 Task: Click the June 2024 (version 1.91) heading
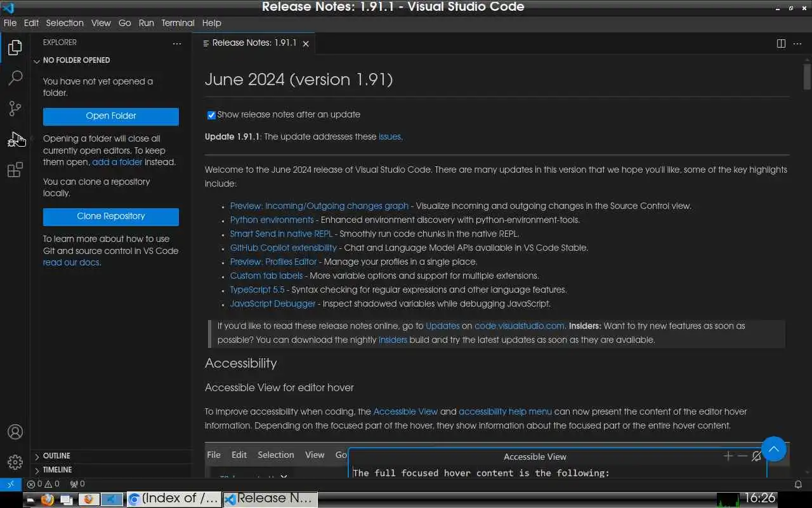pyautogui.click(x=299, y=79)
